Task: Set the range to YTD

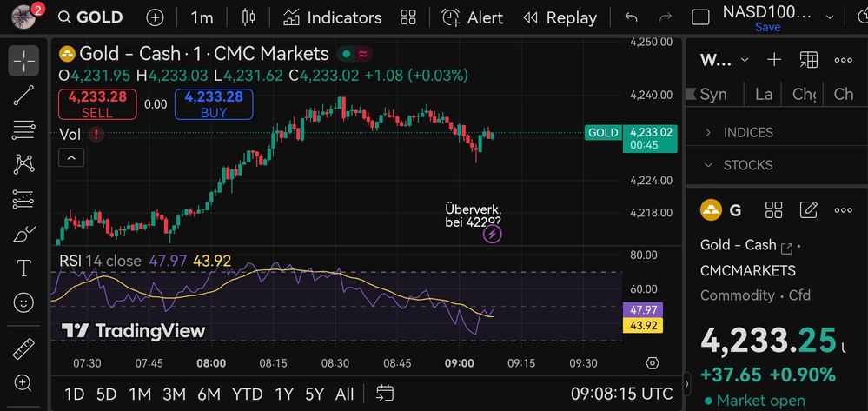Action: [247, 394]
